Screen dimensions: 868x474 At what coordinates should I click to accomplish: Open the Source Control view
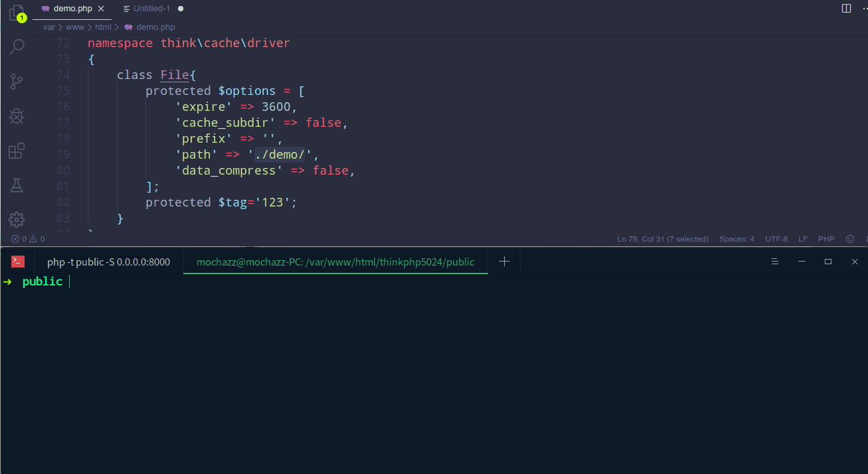(17, 82)
